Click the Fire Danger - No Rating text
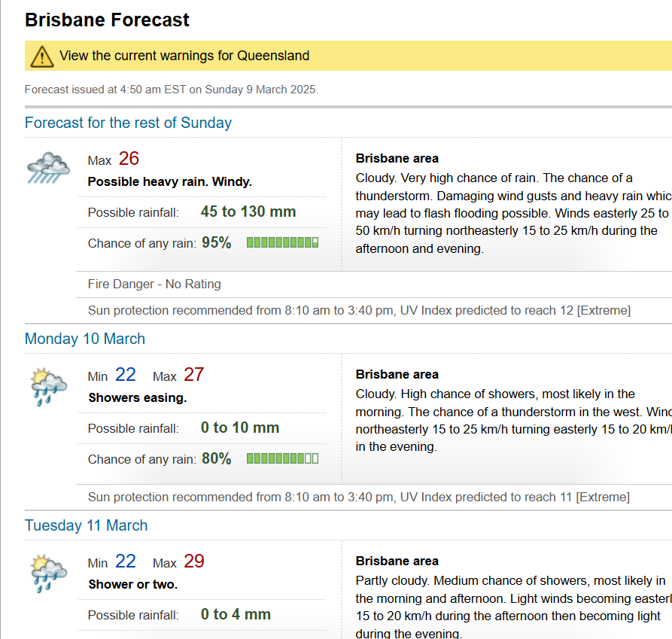Image resolution: width=672 pixels, height=639 pixels. tap(154, 284)
